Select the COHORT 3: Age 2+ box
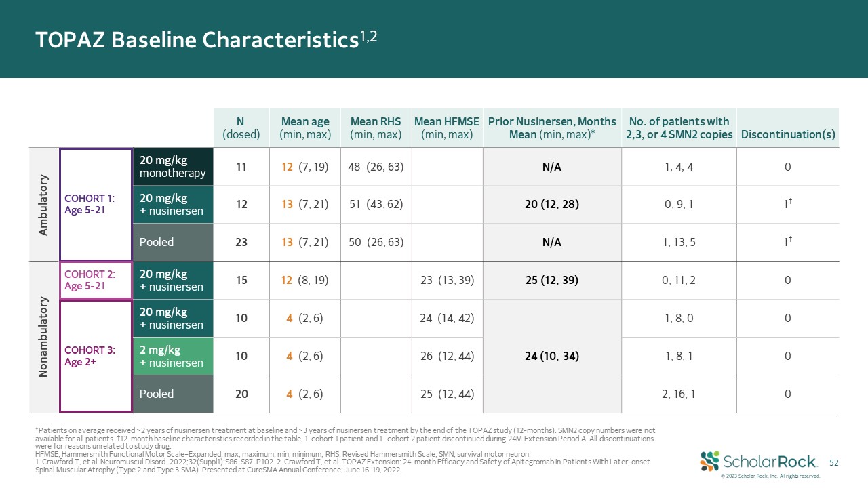This screenshot has height=488, width=868. (x=96, y=356)
